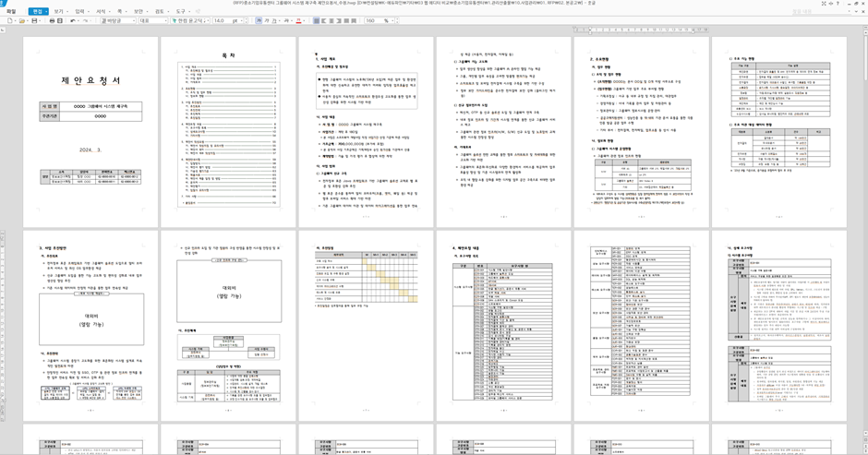Viewport: 868px width, 455px height.
Task: Click the font size stepper arrows
Action: (x=247, y=20)
